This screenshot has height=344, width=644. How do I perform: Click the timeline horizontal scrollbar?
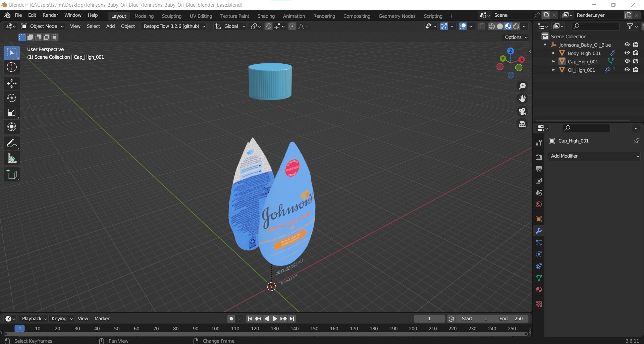coord(265,334)
